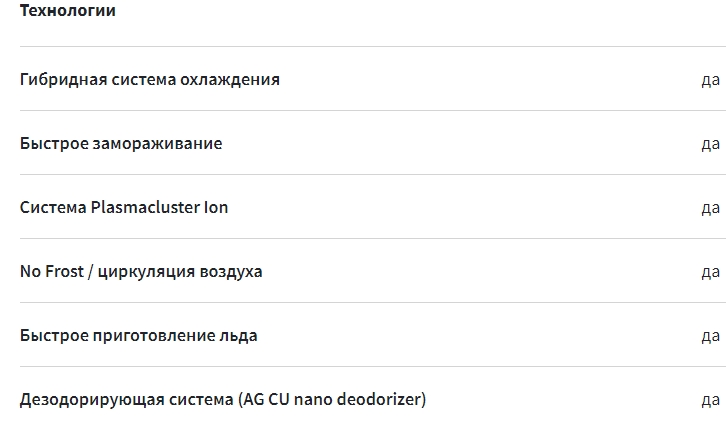The width and height of the screenshot is (726, 433).
Task: Click the Технологии section heading
Action: pyautogui.click(x=67, y=11)
